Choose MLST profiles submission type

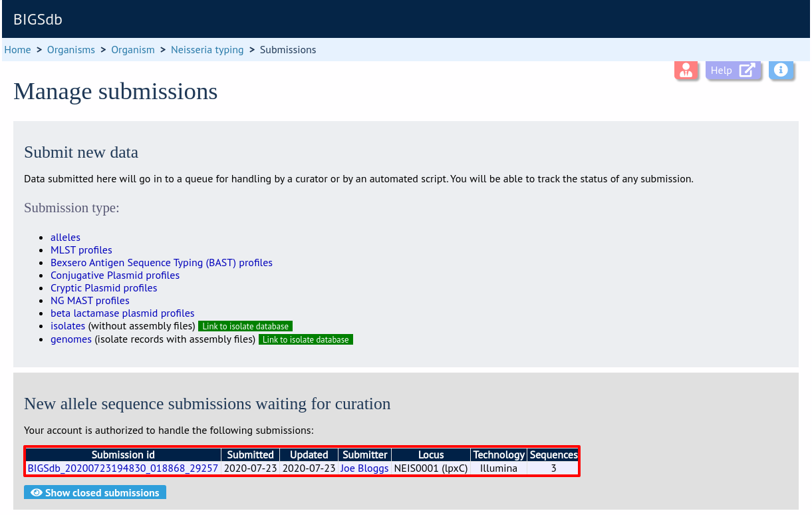tap(81, 250)
